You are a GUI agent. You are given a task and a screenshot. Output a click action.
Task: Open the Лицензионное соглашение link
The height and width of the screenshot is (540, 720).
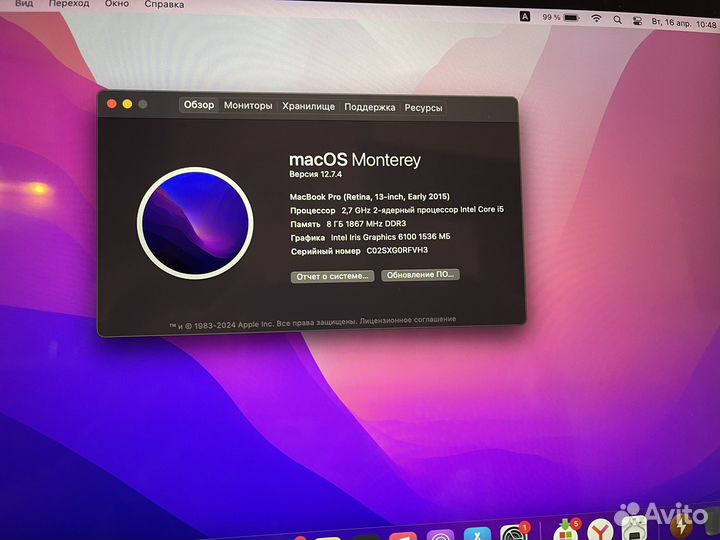408,320
